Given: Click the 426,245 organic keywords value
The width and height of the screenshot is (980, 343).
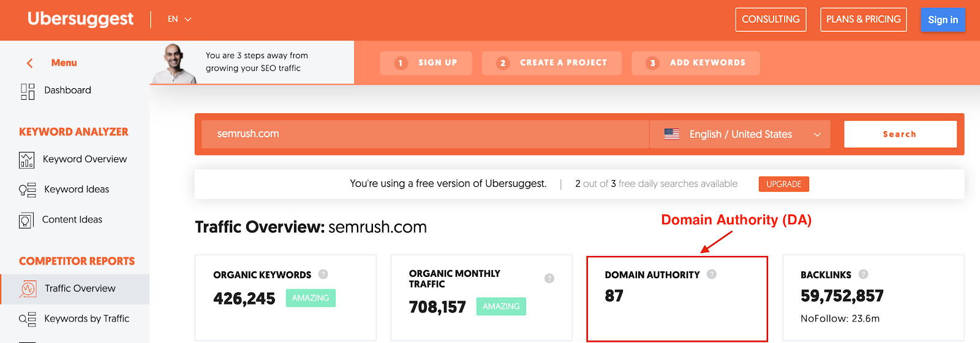Looking at the screenshot, I should (244, 299).
